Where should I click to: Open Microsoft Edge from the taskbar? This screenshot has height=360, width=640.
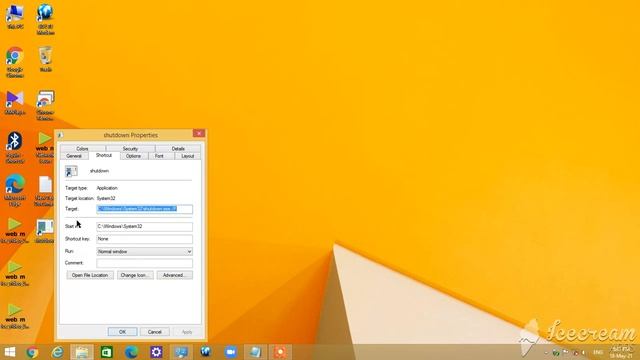(131, 352)
